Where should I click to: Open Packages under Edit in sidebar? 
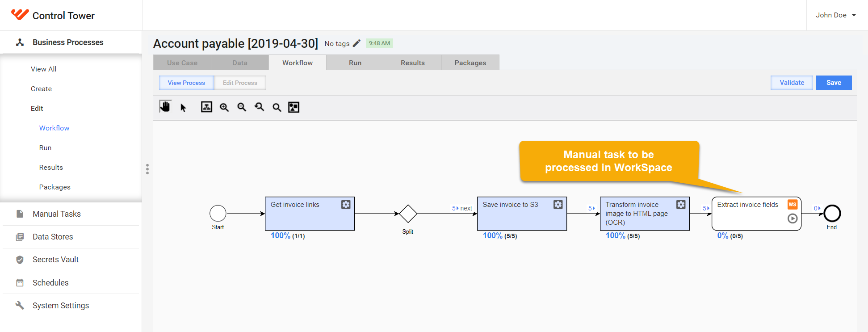[55, 187]
